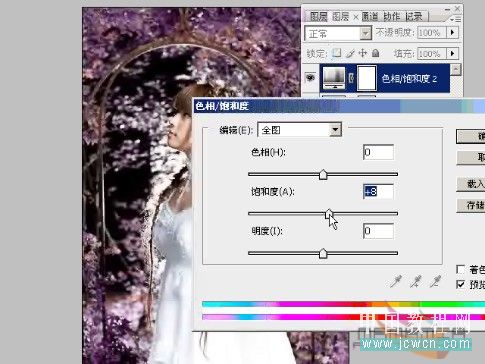
Task: Click the 不透明度 100% field
Action: [432, 33]
